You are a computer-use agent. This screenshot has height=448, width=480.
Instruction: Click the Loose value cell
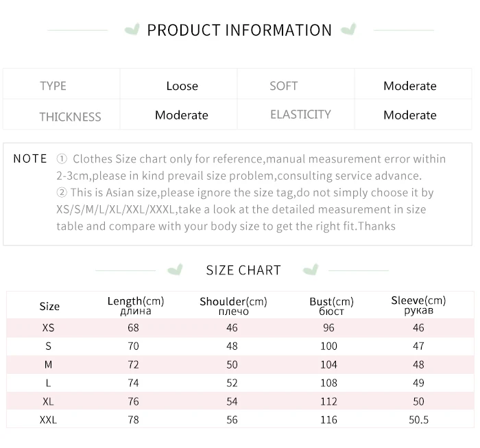click(x=182, y=86)
